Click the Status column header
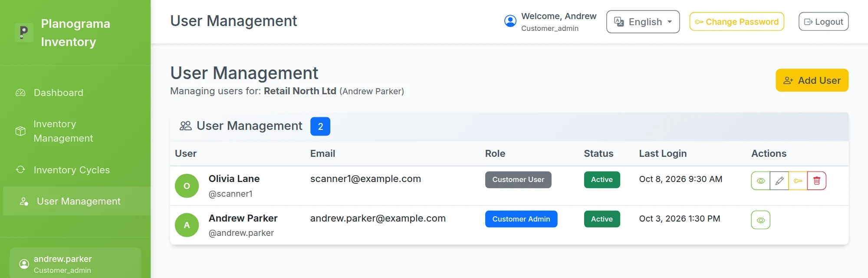The height and width of the screenshot is (278, 868). (598, 153)
